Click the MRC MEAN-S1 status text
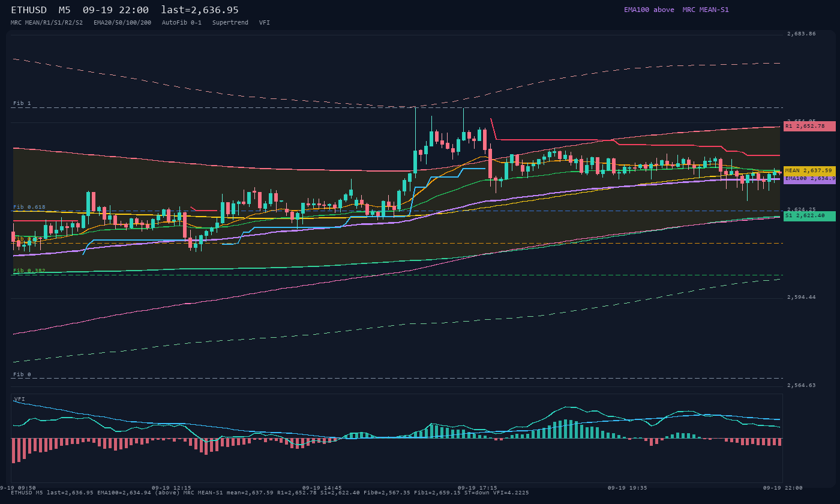The image size is (840, 504). pos(706,10)
